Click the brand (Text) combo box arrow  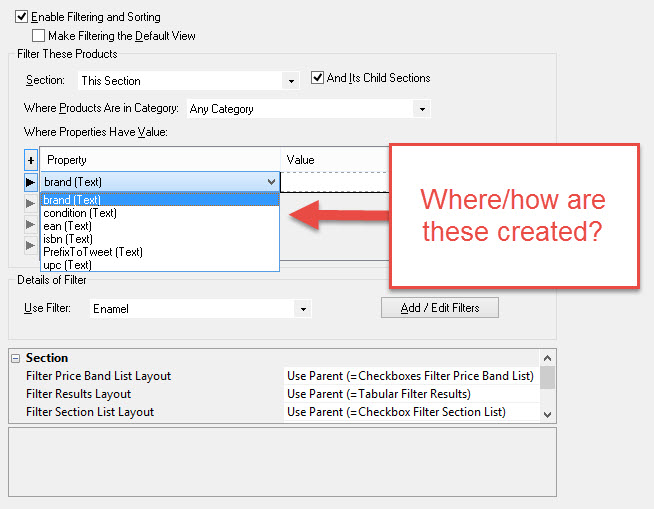[271, 182]
